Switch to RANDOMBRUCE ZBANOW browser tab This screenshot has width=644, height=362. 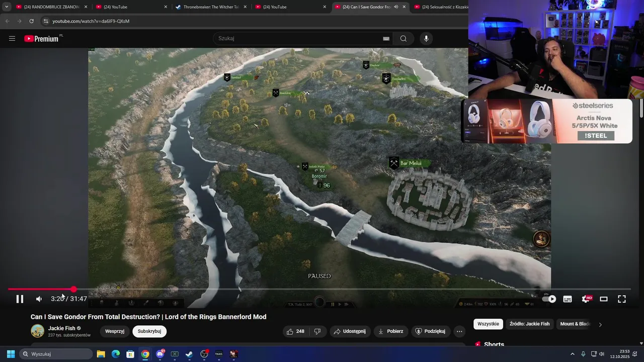tap(52, 7)
